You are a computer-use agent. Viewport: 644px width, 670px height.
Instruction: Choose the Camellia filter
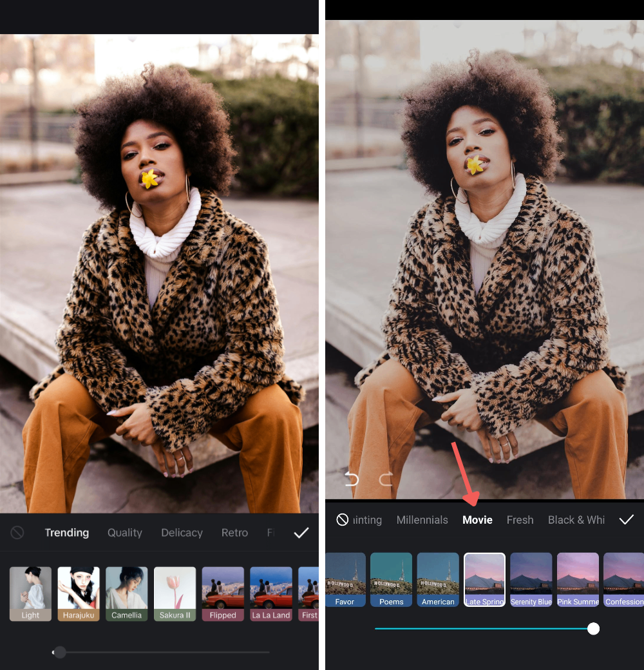[x=126, y=593]
